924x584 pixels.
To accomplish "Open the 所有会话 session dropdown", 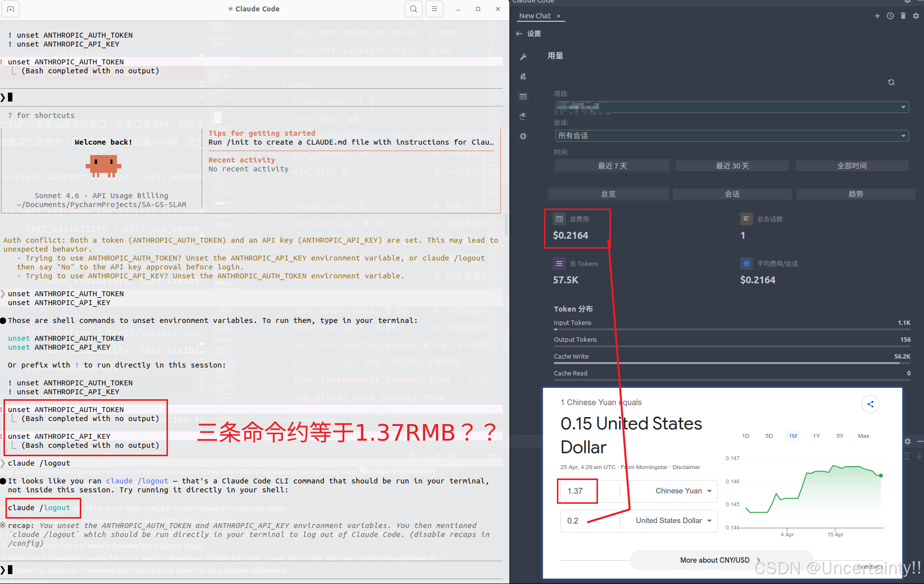I will coord(732,136).
